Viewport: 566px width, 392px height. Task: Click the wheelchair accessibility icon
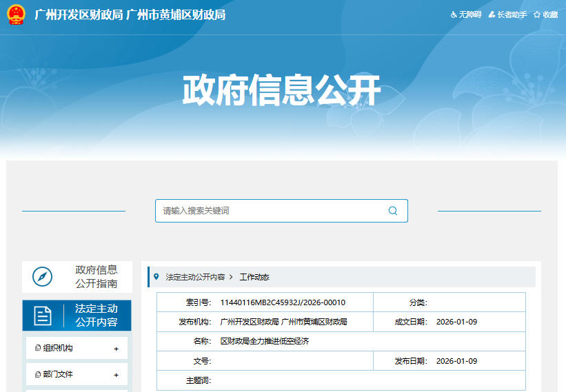click(x=454, y=14)
